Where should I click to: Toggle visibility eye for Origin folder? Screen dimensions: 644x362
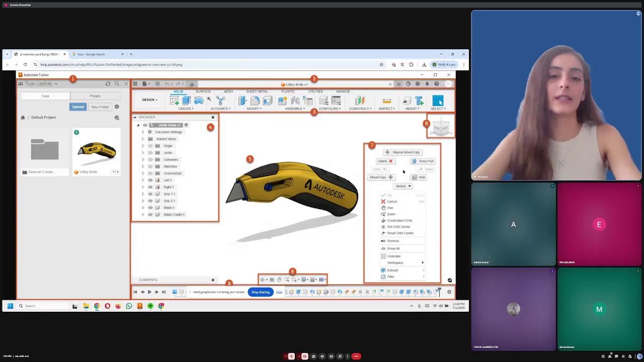pyautogui.click(x=150, y=146)
